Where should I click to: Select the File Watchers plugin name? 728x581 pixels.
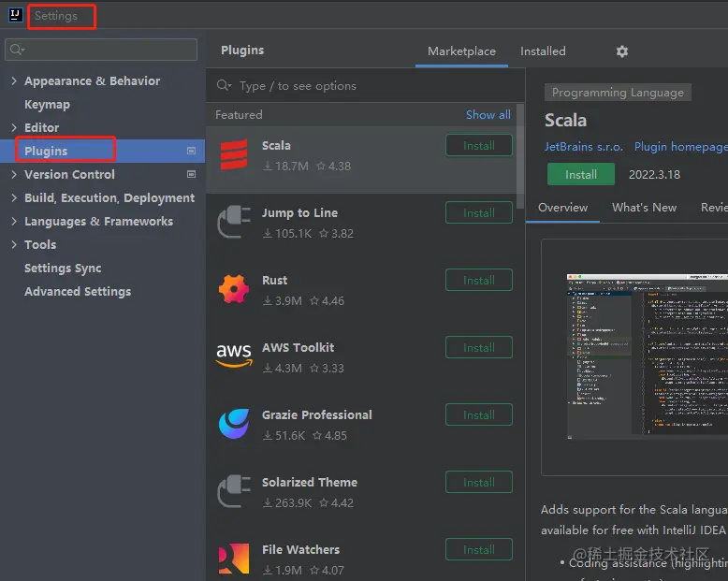click(x=300, y=549)
